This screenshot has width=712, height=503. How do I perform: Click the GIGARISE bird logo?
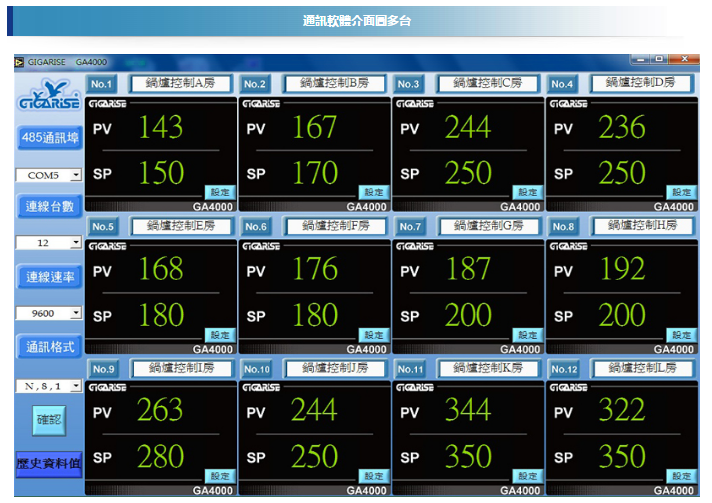(49, 94)
